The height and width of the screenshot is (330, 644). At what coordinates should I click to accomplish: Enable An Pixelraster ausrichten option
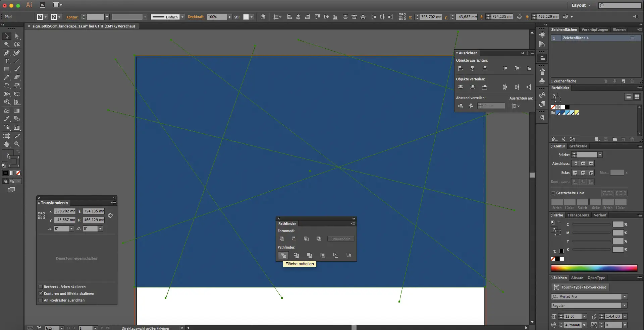pos(41,300)
